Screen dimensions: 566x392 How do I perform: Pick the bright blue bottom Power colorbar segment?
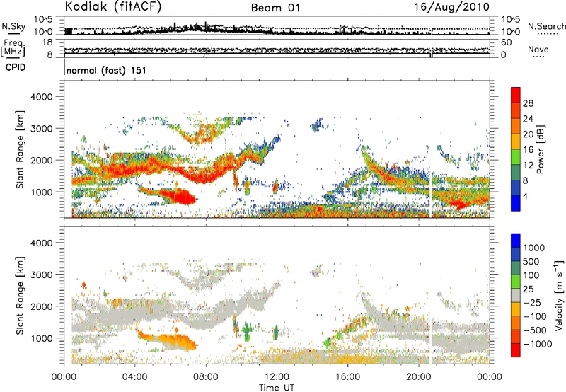coord(516,203)
